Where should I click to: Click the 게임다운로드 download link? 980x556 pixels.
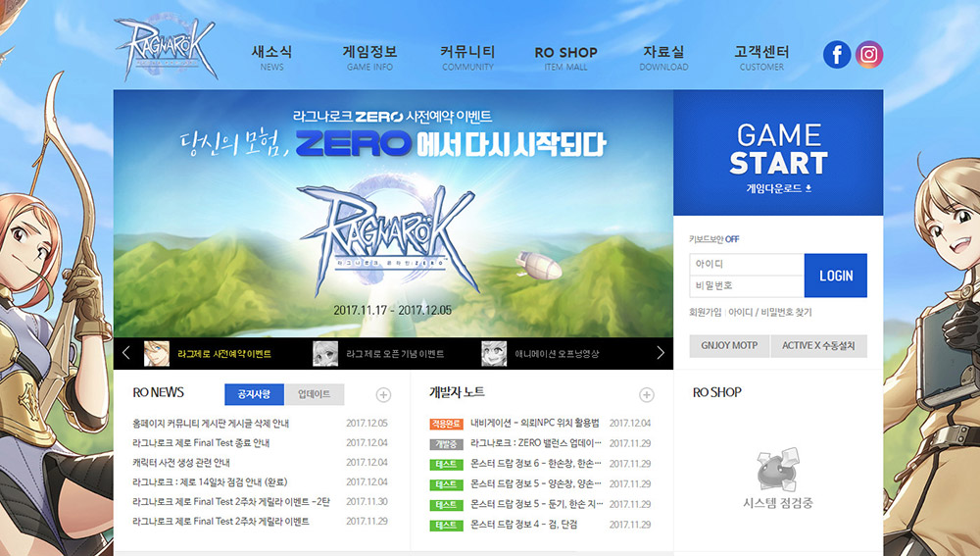[x=778, y=188]
